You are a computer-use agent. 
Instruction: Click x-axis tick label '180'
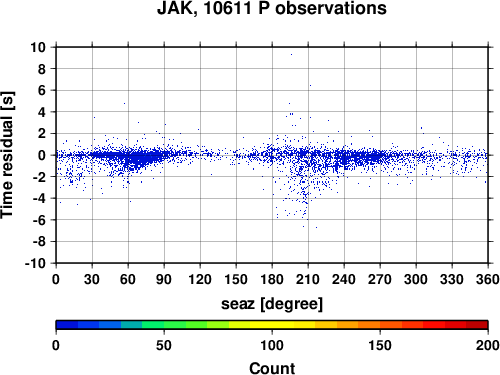tap(272, 279)
